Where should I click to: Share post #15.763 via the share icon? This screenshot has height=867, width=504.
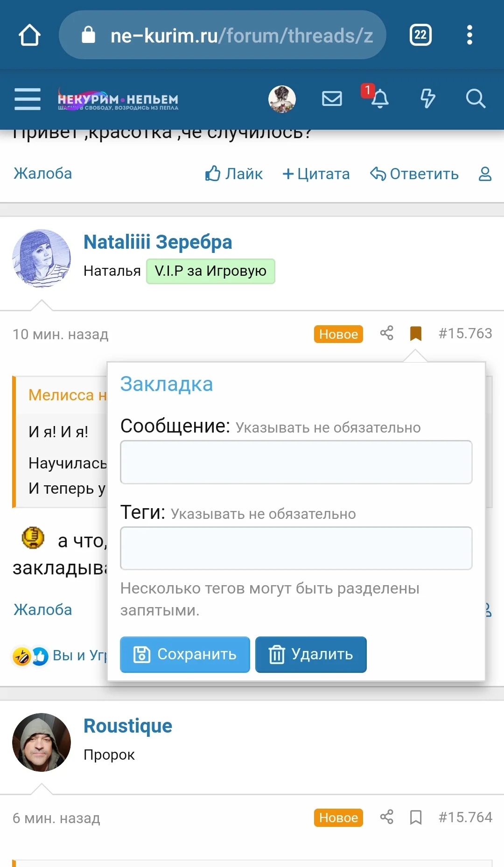(x=387, y=333)
